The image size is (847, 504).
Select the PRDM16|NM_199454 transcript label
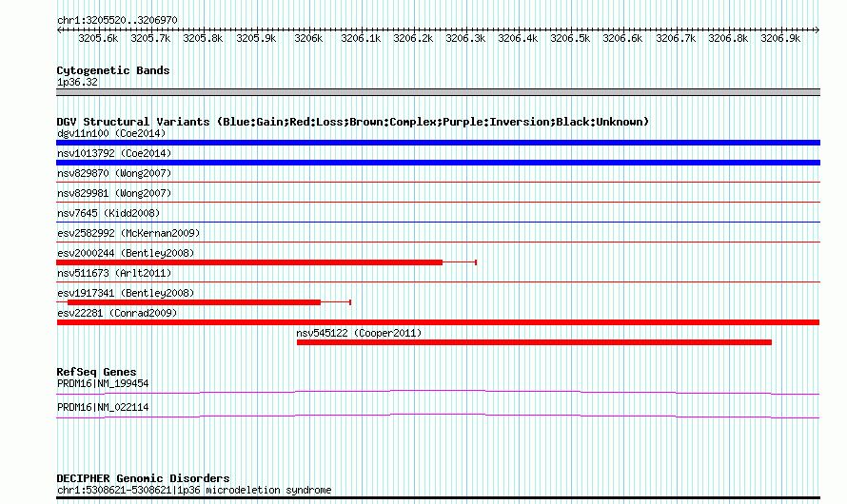103,383
